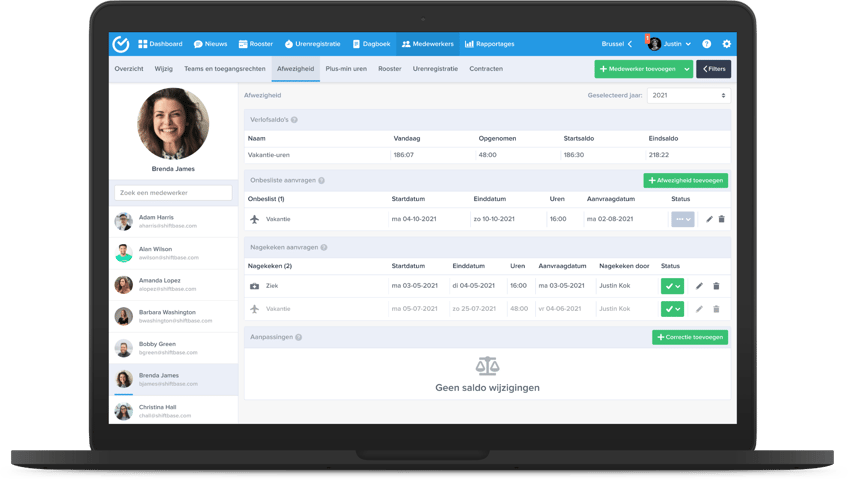Open the Justin user menu
The image size is (848, 480).
(670, 44)
